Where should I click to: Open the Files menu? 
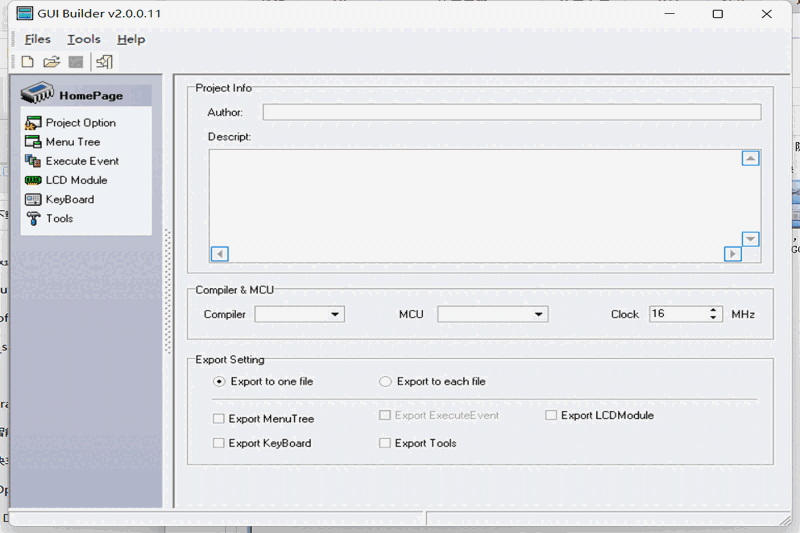point(38,39)
